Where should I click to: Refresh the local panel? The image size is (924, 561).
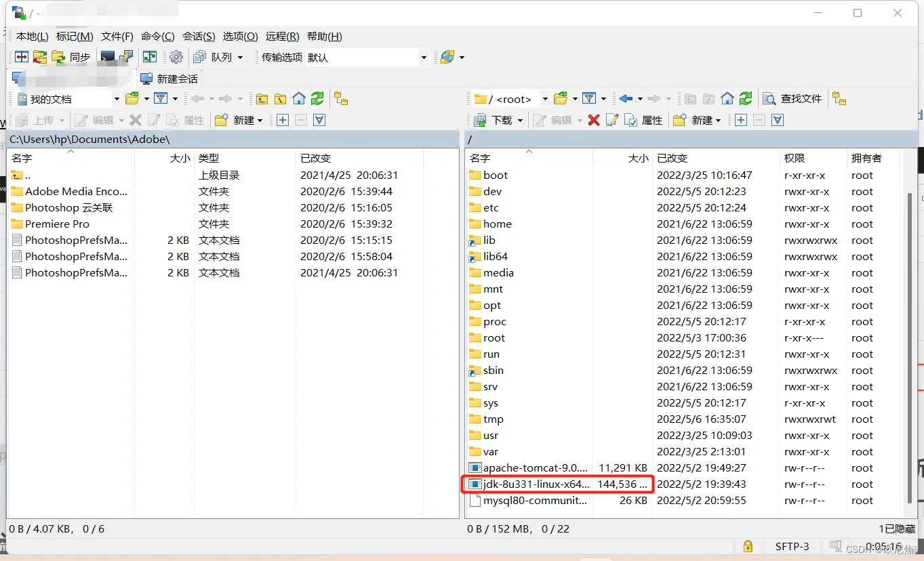click(x=317, y=99)
